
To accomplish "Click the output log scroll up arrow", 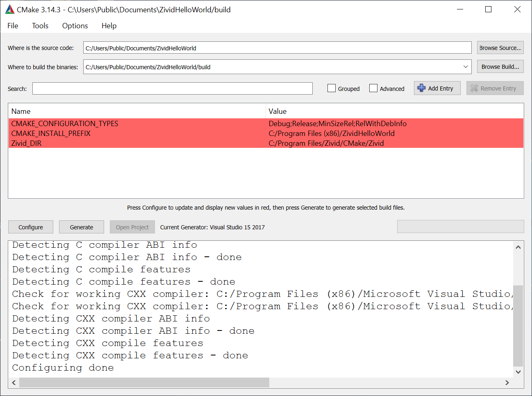I will click(518, 247).
